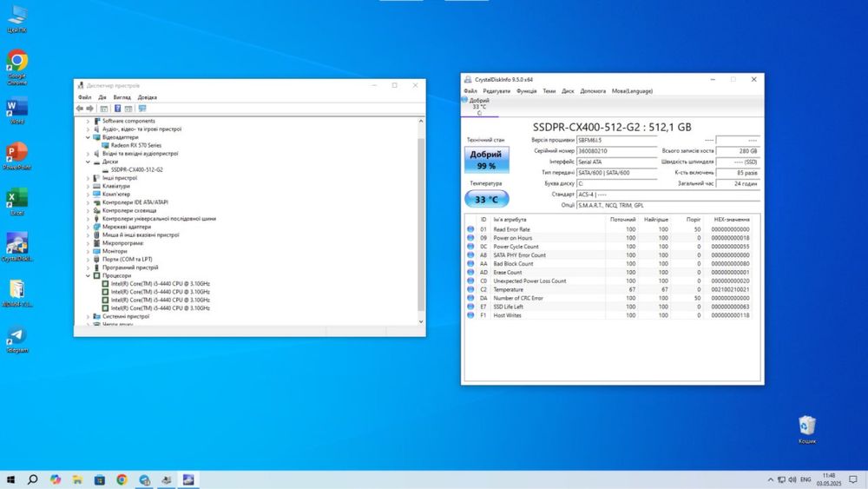
Task: Select the AIDA64 archive desktop icon
Action: tap(17, 293)
